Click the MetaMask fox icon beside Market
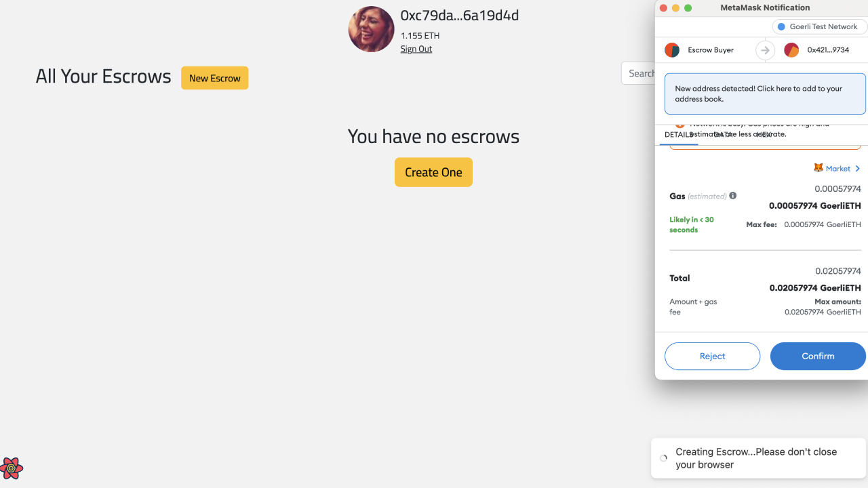Viewport: 868px width, 488px height. pos(818,168)
